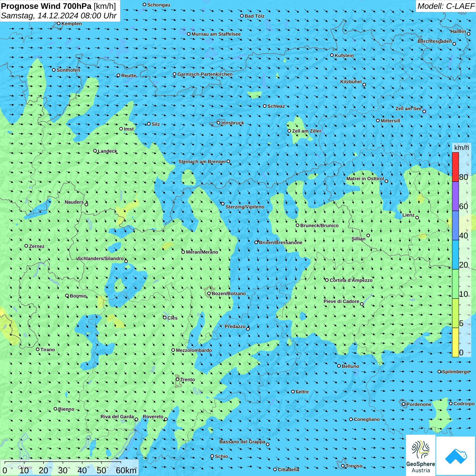Click the Kitzbühel location marker
The image size is (476, 476).
[364, 85]
